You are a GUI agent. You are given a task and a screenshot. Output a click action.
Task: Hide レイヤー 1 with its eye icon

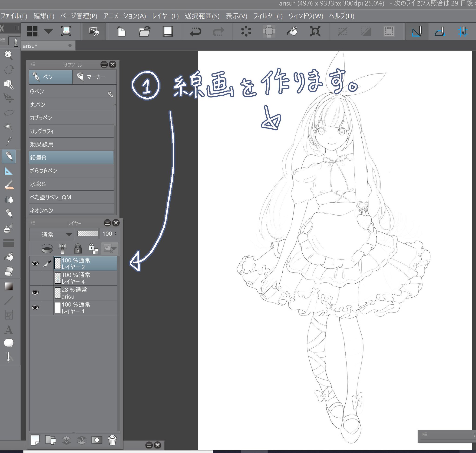click(35, 308)
